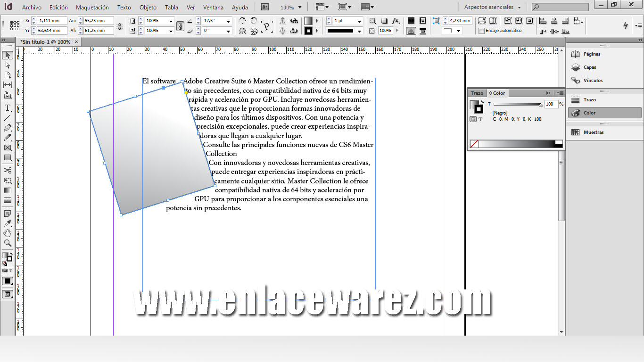Click the select container icon
The height and width of the screenshot is (362, 644).
[283, 21]
